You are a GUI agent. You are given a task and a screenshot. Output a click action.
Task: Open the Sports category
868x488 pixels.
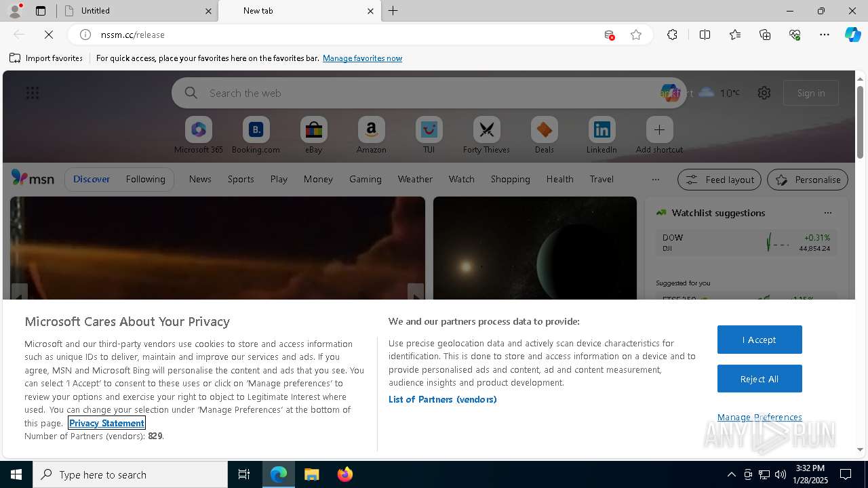[241, 179]
